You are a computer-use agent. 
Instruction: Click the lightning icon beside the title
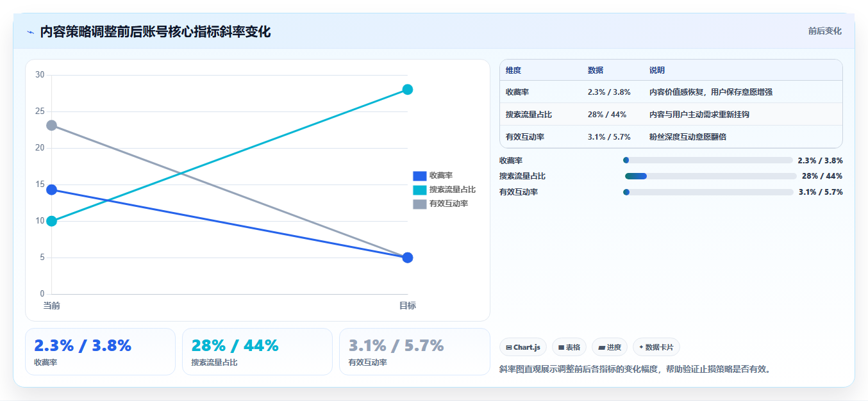pyautogui.click(x=30, y=31)
